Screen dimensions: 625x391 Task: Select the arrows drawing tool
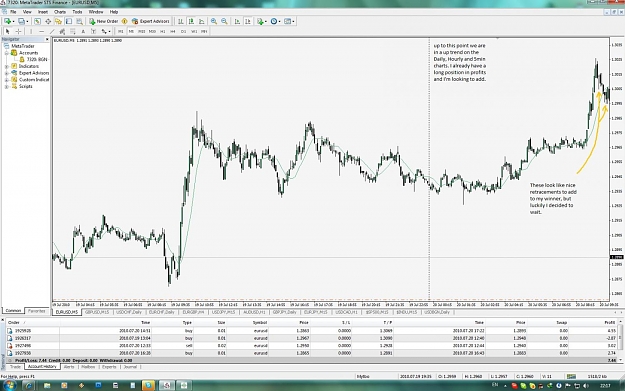[x=104, y=31]
